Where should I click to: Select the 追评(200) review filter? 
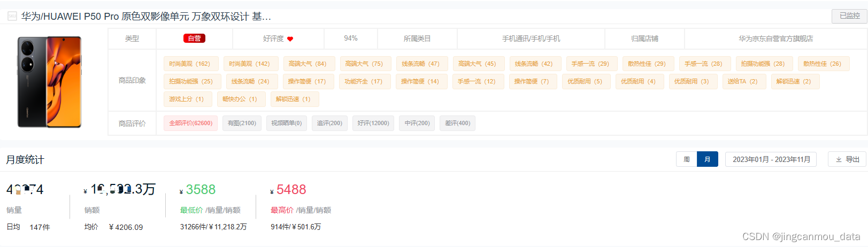coord(329,123)
